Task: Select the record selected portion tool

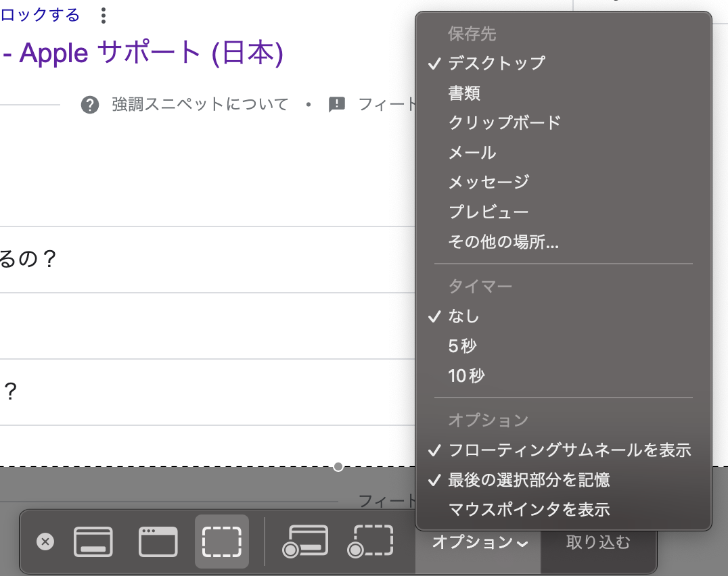Action: [x=371, y=540]
